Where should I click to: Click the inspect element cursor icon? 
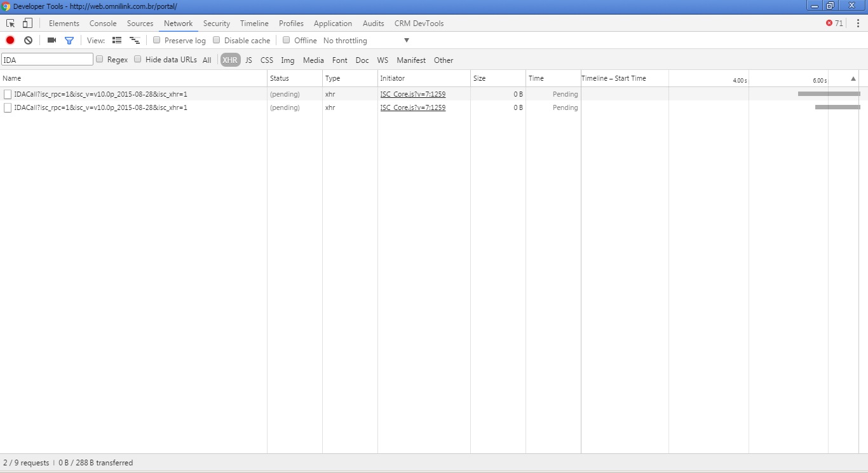11,24
